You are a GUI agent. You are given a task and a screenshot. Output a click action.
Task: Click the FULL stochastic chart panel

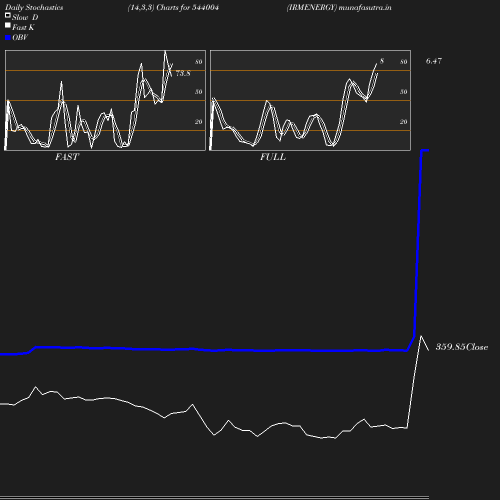310,100
